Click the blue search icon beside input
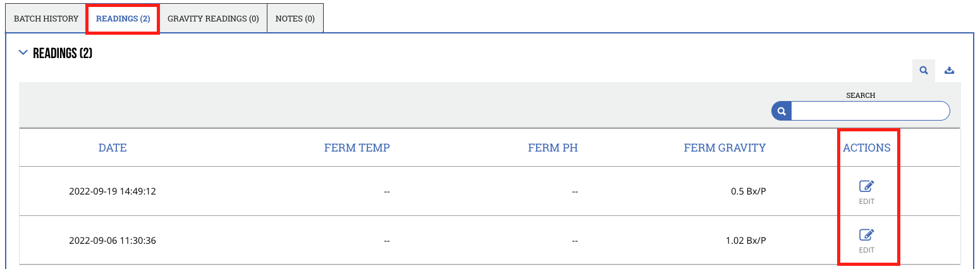 pyautogui.click(x=781, y=111)
